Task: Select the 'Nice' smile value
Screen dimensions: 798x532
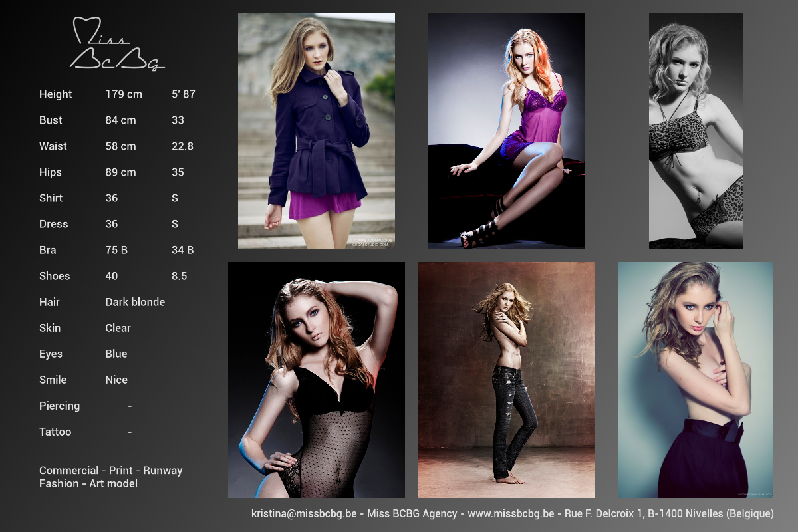Action: tap(116, 380)
